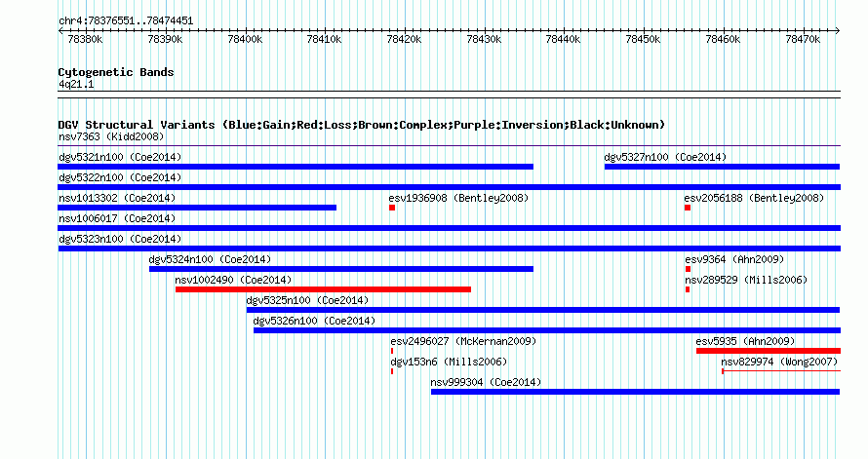Click the dgv5326n100 (Coe2014) label
This screenshot has width=868, height=459.
click(314, 321)
